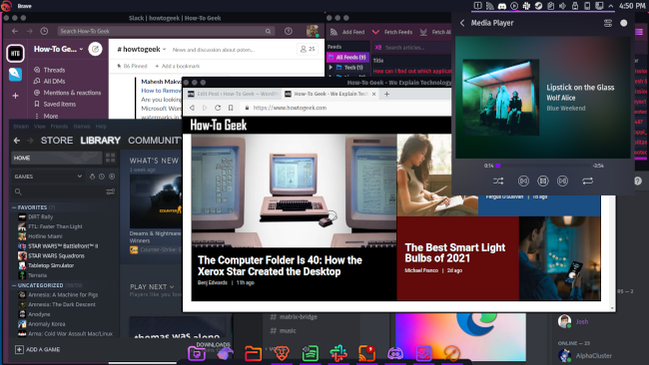Screen dimensions: 649x365
Task: Skip to next track in Media Player
Action: [562, 181]
